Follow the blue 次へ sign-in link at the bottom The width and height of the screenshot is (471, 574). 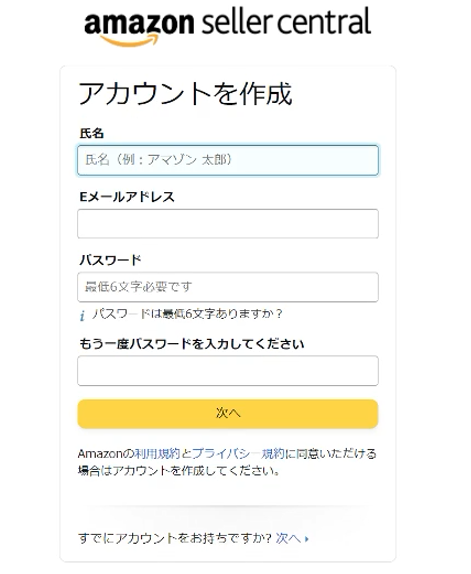click(x=288, y=538)
